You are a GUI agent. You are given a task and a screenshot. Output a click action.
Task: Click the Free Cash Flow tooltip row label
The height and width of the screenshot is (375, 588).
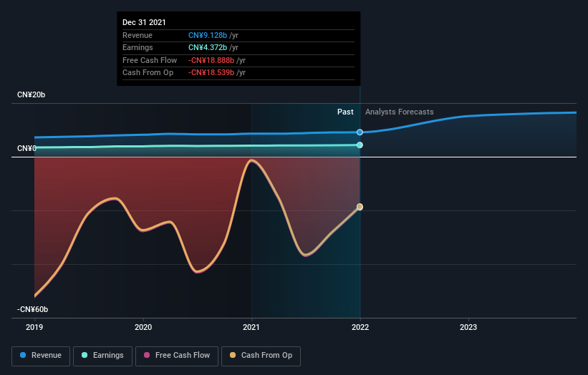[x=150, y=60]
